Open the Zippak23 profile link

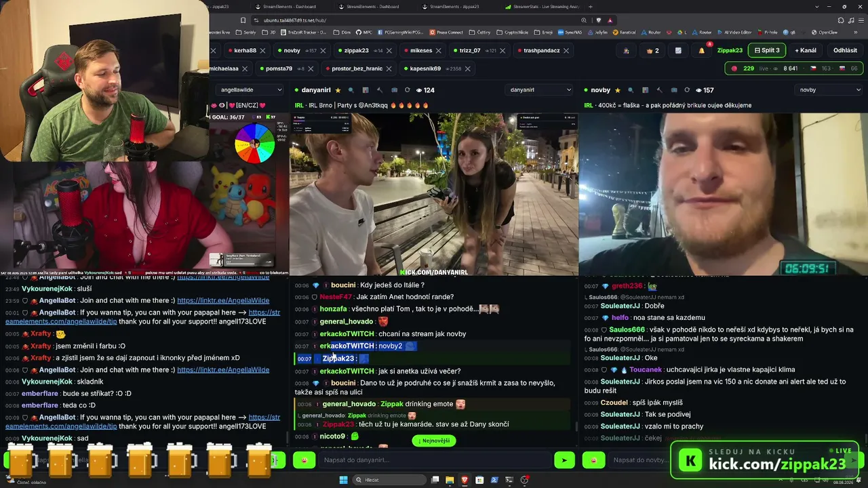click(x=730, y=50)
